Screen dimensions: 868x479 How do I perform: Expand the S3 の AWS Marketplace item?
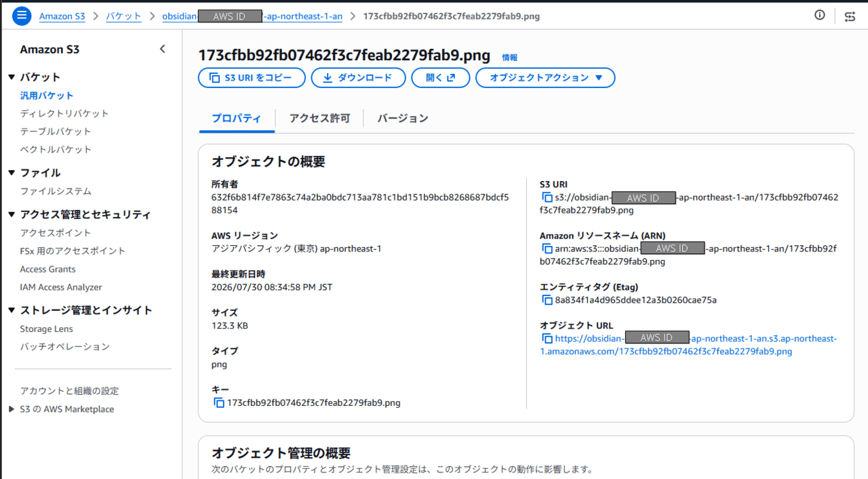(x=12, y=409)
